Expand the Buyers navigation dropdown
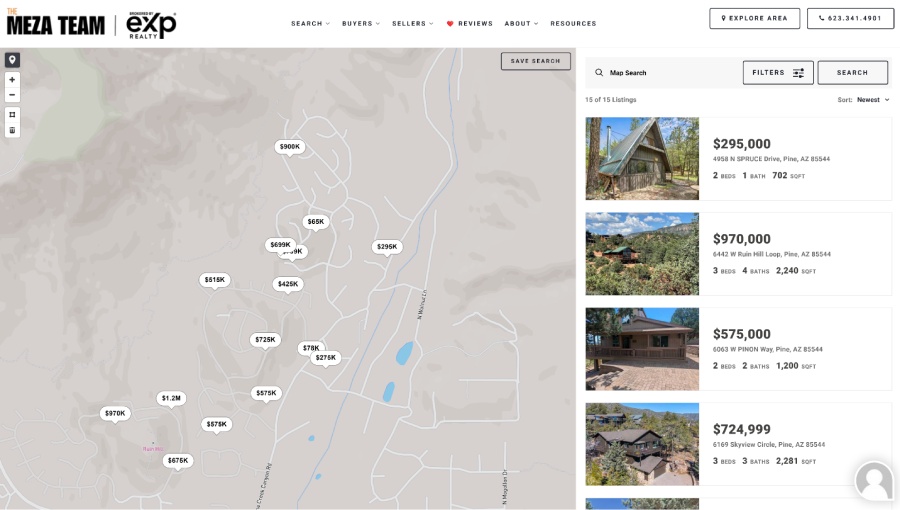Viewport: 900px width, 510px height. pyautogui.click(x=360, y=23)
